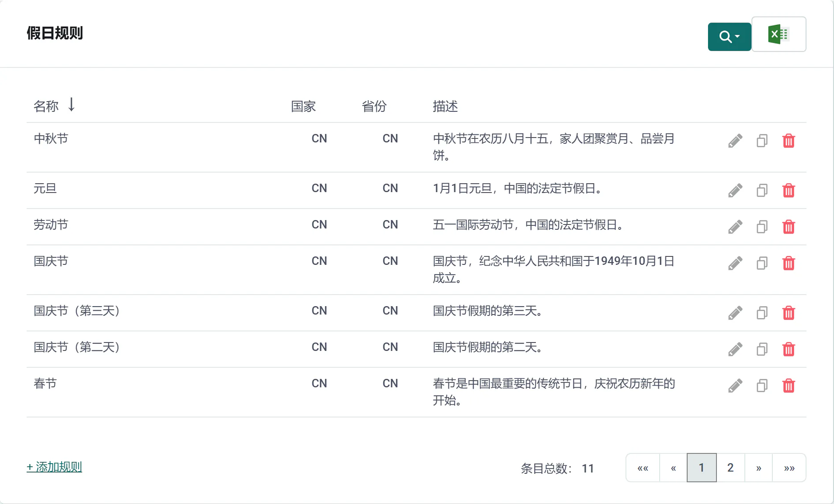
Task: Duplicate the 春节 rule
Action: tap(762, 386)
